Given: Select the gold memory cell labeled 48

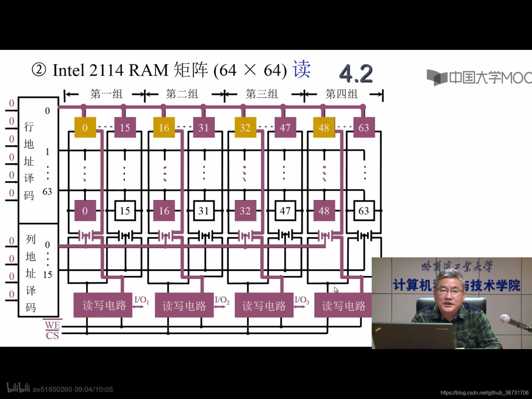Looking at the screenshot, I should [324, 127].
